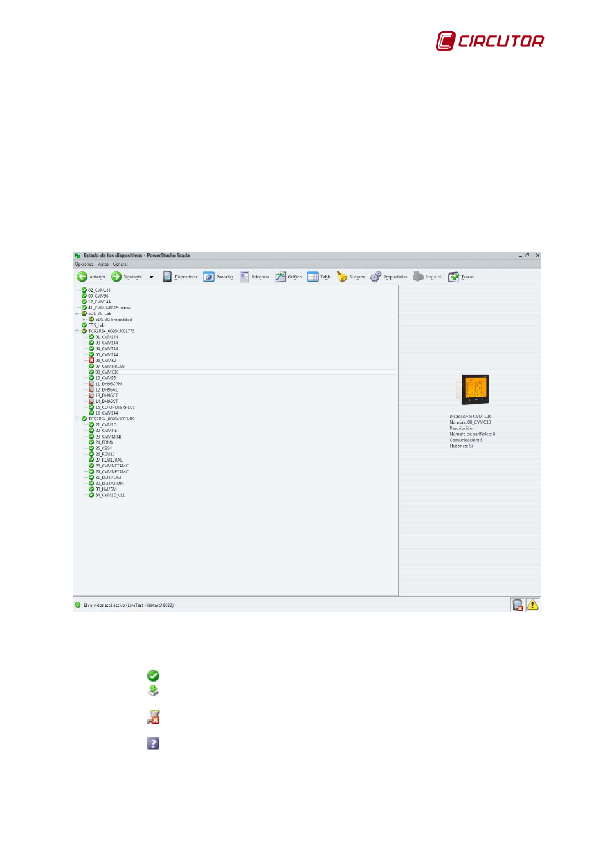Screen dimensions: 614x868
Task: Click the yellow warning icon in status bar
Action: pos(532,605)
